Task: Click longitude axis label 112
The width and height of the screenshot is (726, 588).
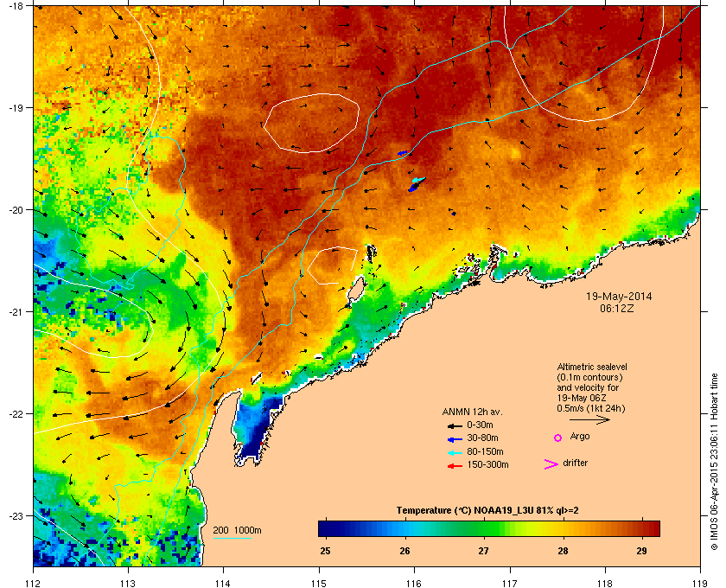Action: [34, 584]
